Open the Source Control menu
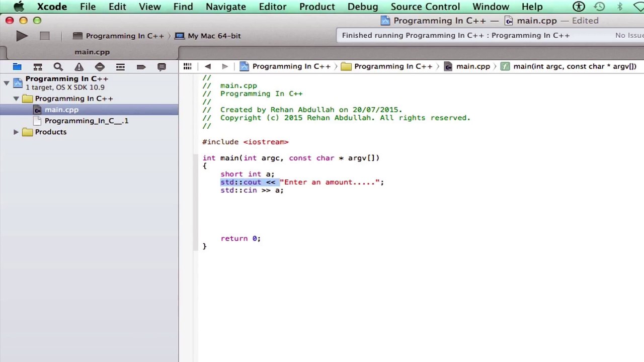Image resolution: width=644 pixels, height=362 pixels. (x=425, y=7)
